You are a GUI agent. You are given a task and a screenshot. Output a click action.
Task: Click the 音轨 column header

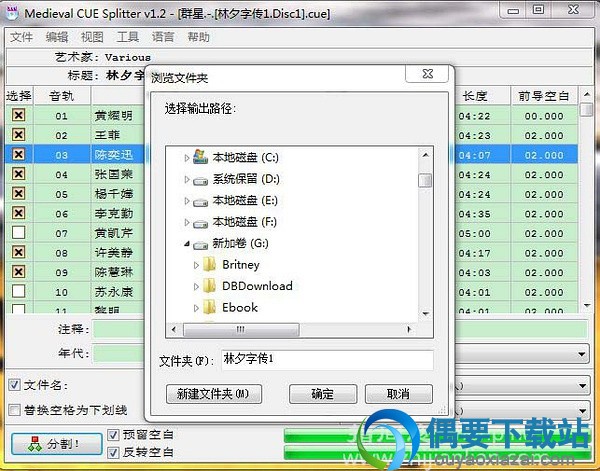[62, 96]
